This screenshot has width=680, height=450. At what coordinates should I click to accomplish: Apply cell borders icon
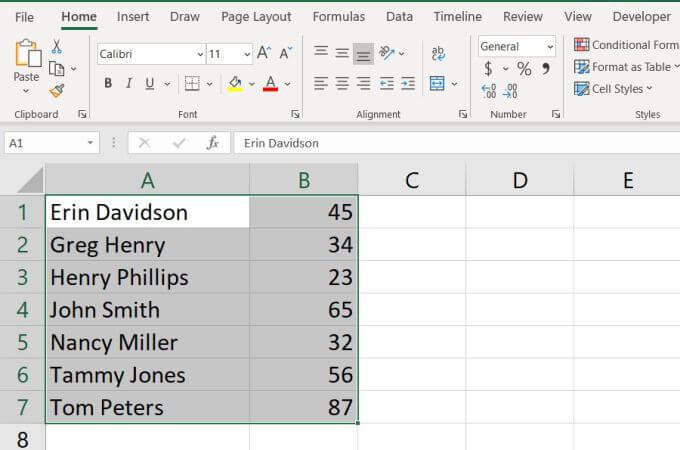click(192, 83)
